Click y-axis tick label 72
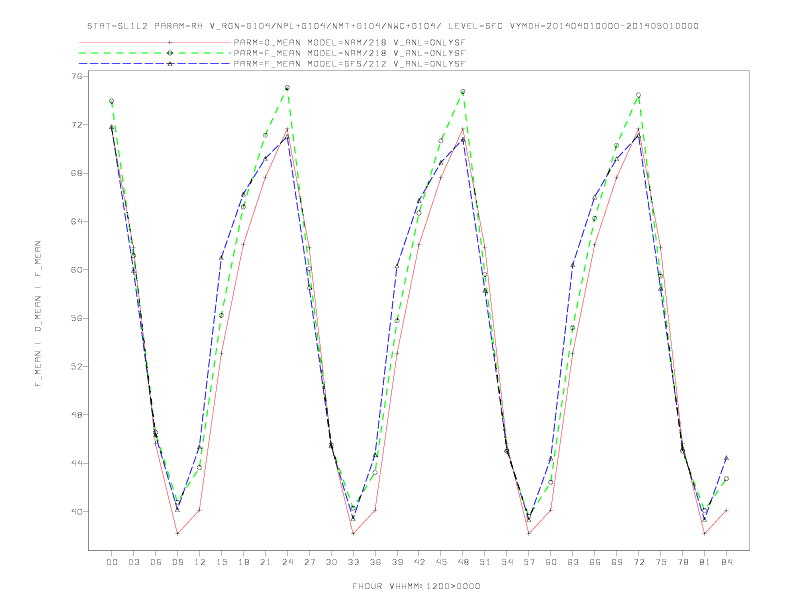The width and height of the screenshot is (792, 612). point(76,125)
